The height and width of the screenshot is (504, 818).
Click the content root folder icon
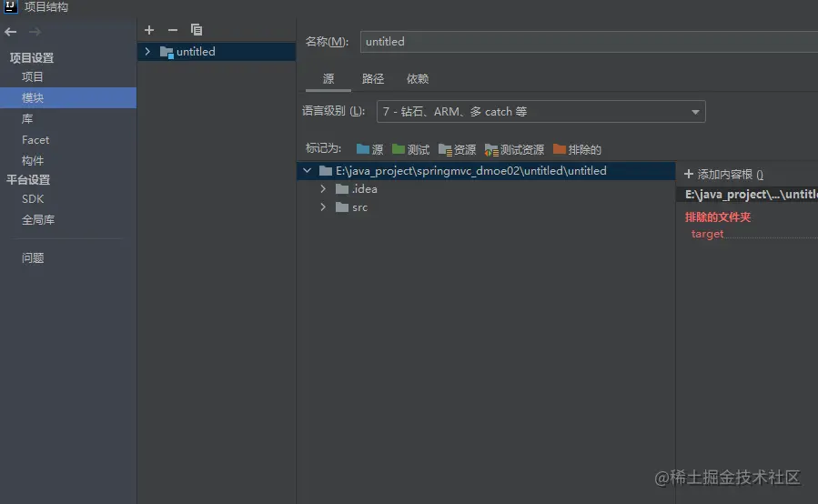click(x=326, y=171)
